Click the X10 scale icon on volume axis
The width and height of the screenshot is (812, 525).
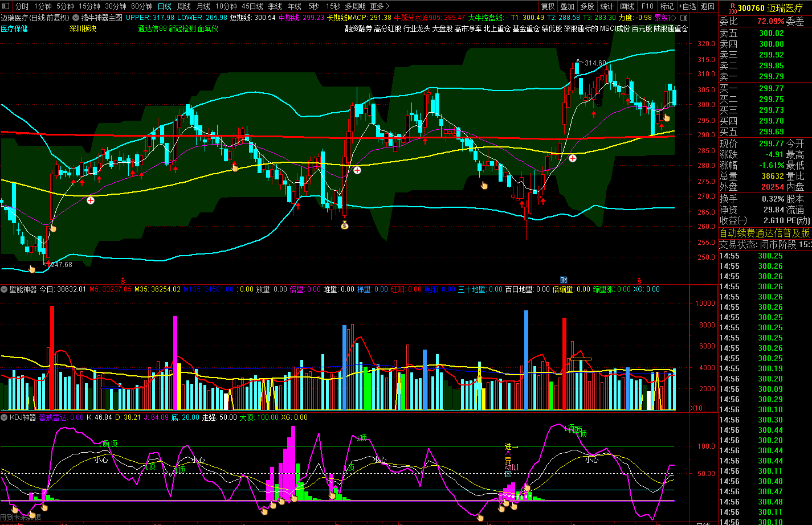[696, 408]
